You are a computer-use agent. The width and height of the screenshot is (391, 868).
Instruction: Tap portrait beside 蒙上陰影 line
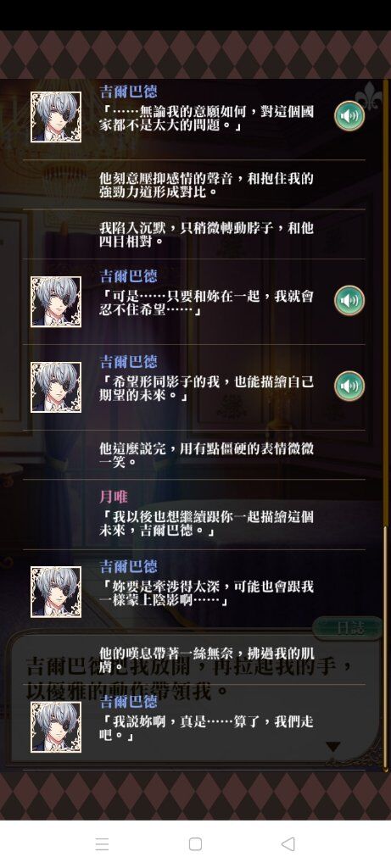pyautogui.click(x=56, y=592)
